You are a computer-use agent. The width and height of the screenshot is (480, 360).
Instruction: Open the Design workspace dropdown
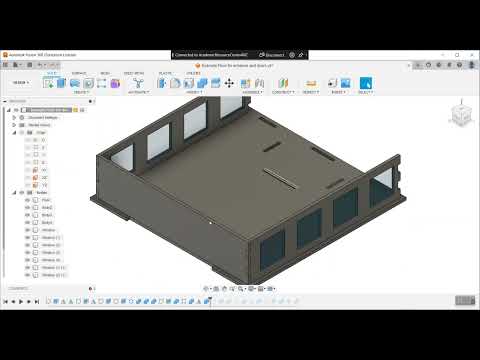(x=21, y=82)
